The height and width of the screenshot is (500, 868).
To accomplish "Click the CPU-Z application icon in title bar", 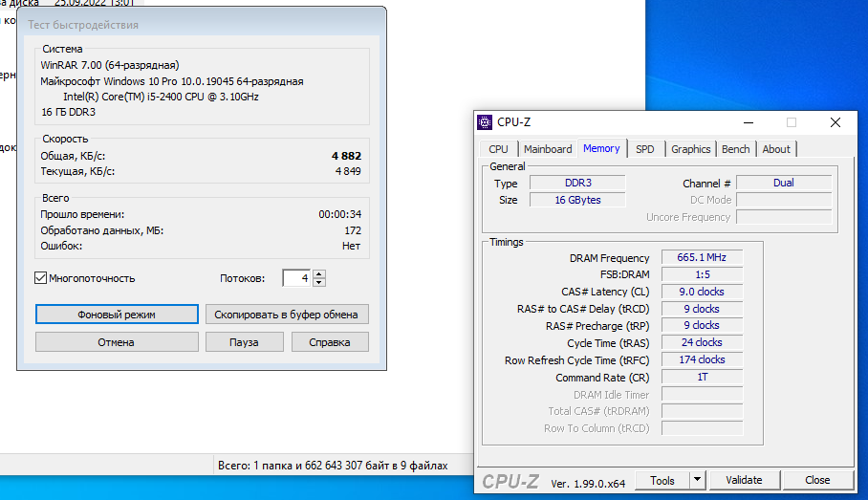I will pyautogui.click(x=485, y=122).
